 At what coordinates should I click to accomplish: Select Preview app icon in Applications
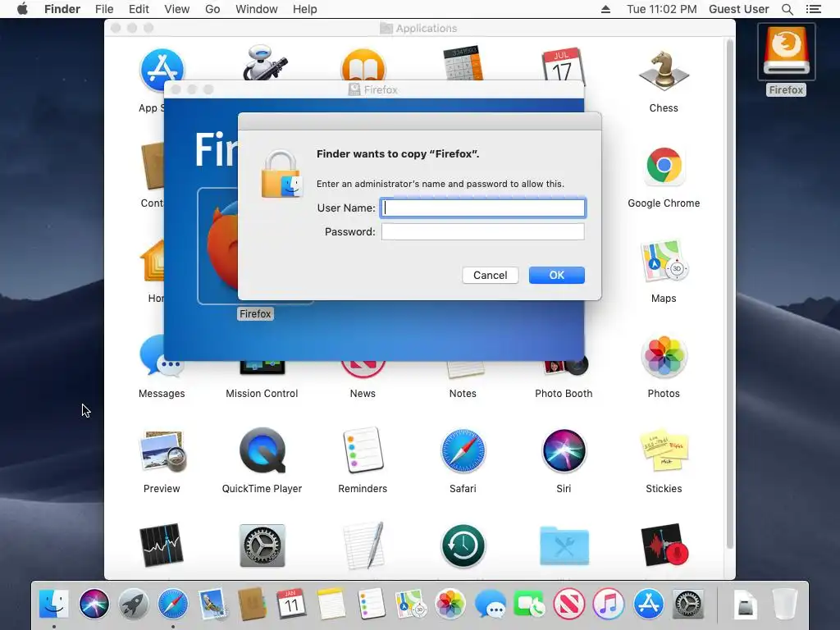[162, 451]
